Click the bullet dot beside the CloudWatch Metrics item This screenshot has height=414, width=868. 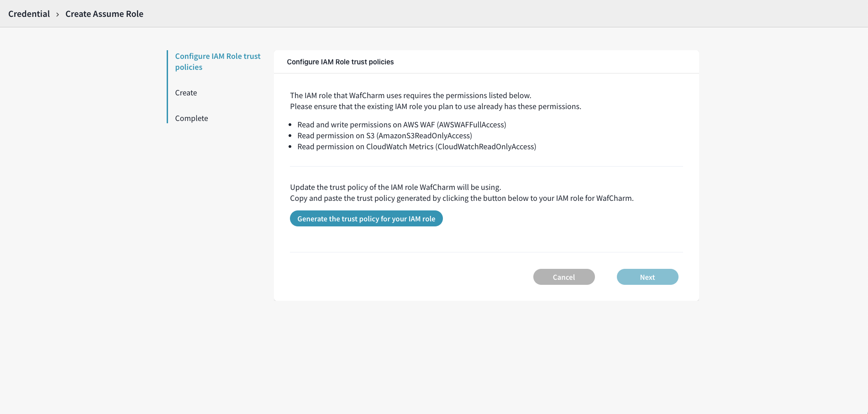(x=290, y=147)
